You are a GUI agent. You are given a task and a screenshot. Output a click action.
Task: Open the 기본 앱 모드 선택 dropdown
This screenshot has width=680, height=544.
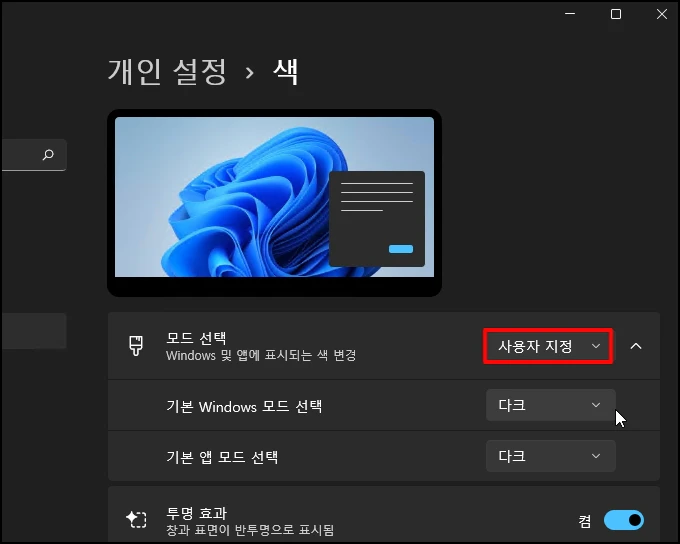point(551,456)
